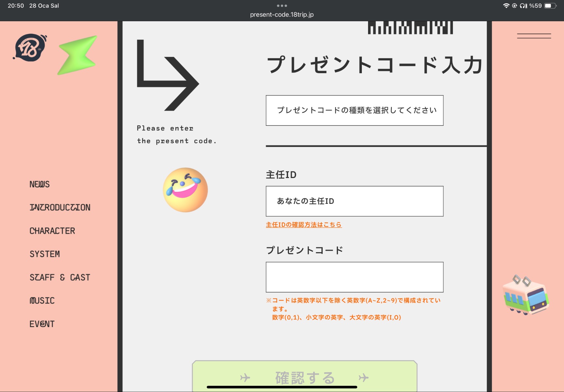Click the barcode graphic at top
The image size is (564, 392).
[x=411, y=28]
